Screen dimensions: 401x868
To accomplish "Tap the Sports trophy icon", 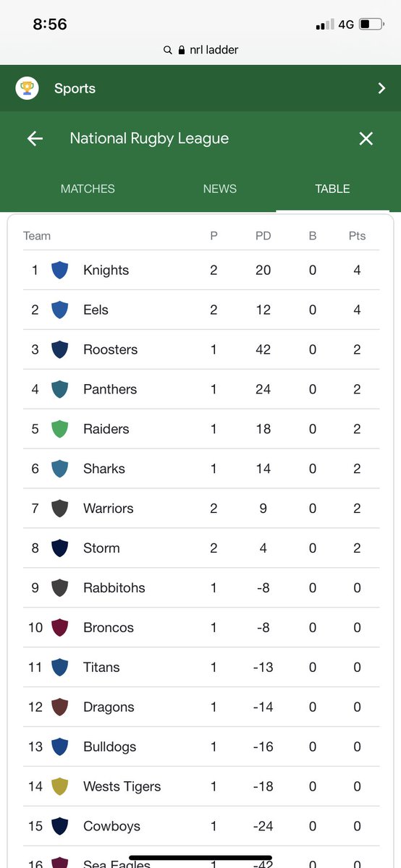I will (28, 88).
